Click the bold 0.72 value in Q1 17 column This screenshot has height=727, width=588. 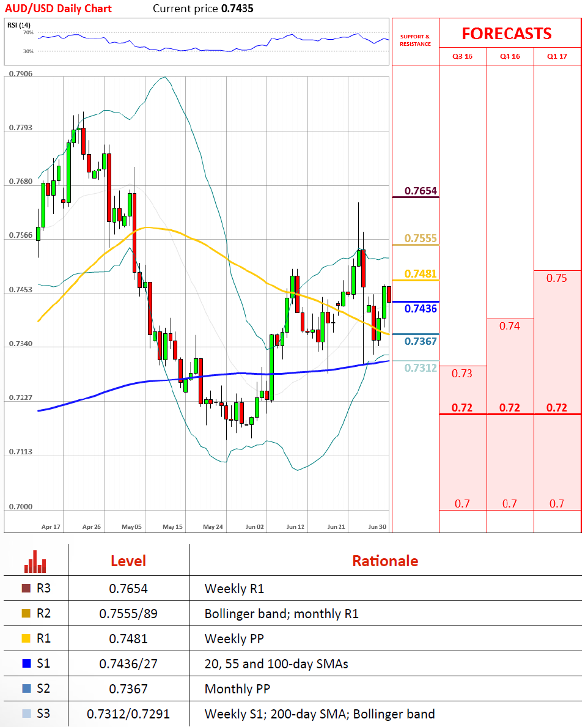point(556,408)
